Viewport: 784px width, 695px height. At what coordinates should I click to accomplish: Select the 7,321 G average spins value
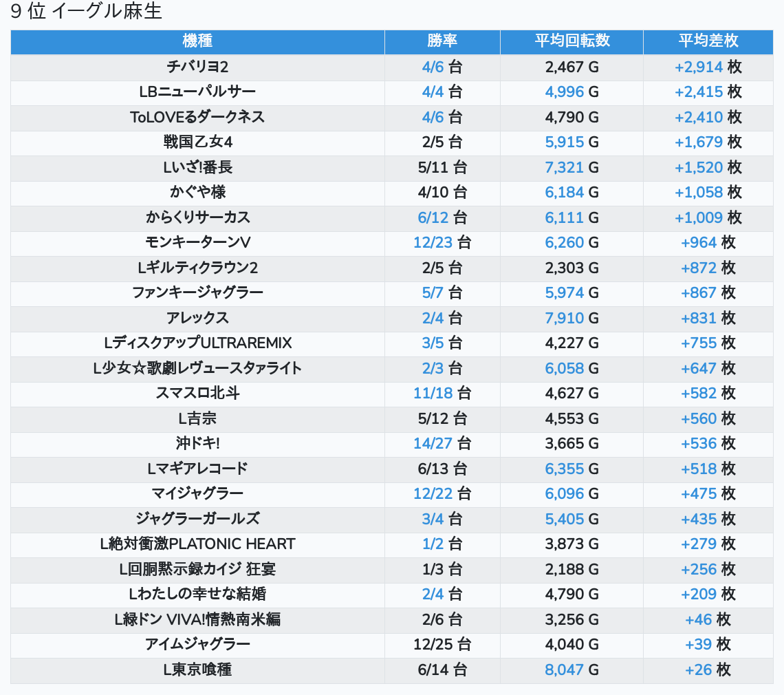pos(571,167)
